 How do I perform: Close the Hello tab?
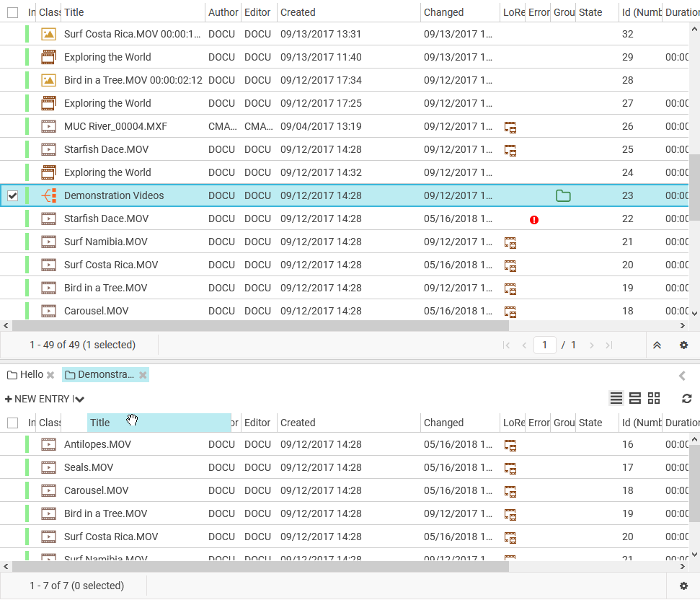click(50, 375)
